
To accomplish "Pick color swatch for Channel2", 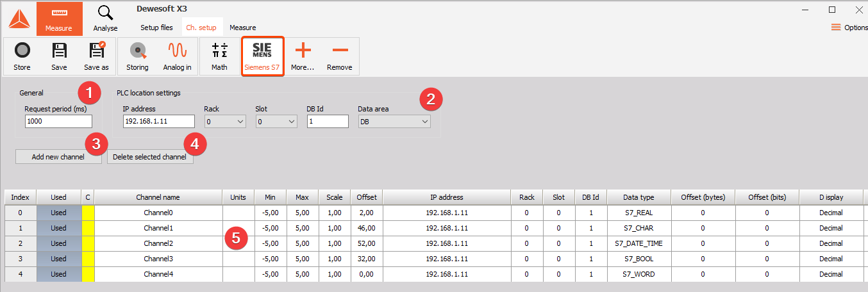I will [x=88, y=243].
